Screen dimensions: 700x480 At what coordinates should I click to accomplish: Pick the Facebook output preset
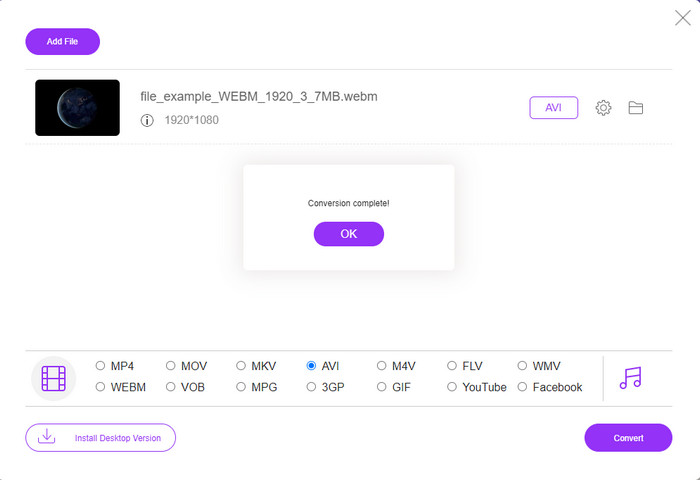pyautogui.click(x=523, y=387)
